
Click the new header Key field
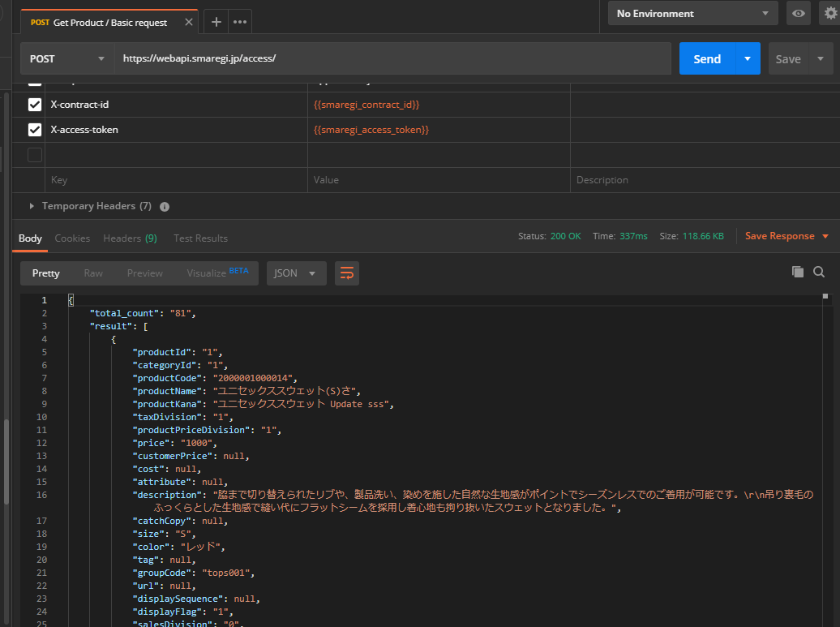click(176, 180)
